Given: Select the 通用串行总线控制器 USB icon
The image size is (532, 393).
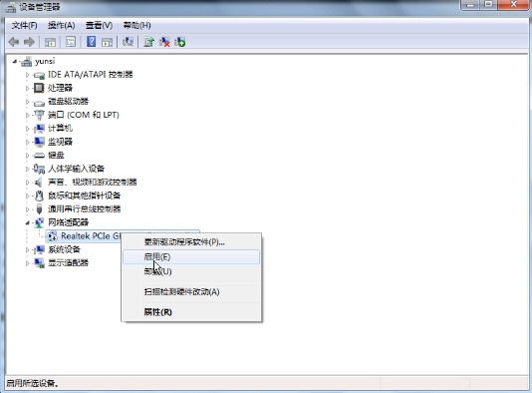Looking at the screenshot, I should [39, 208].
